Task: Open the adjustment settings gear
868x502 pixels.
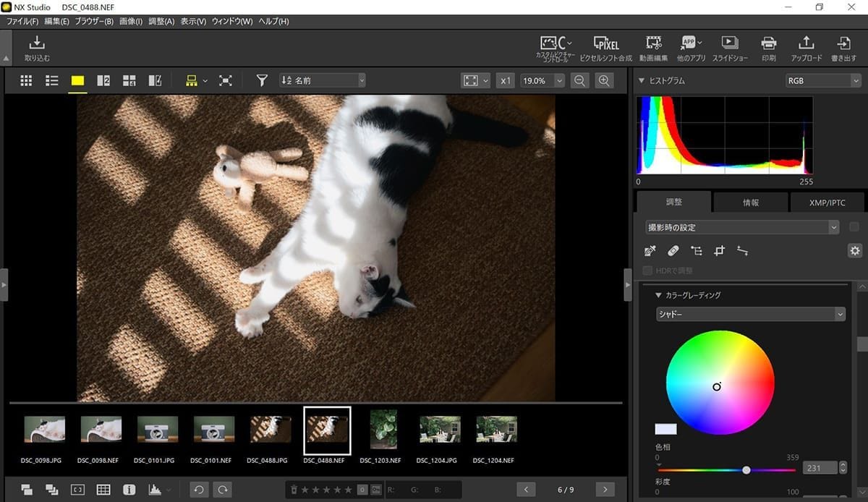Action: pyautogui.click(x=855, y=251)
